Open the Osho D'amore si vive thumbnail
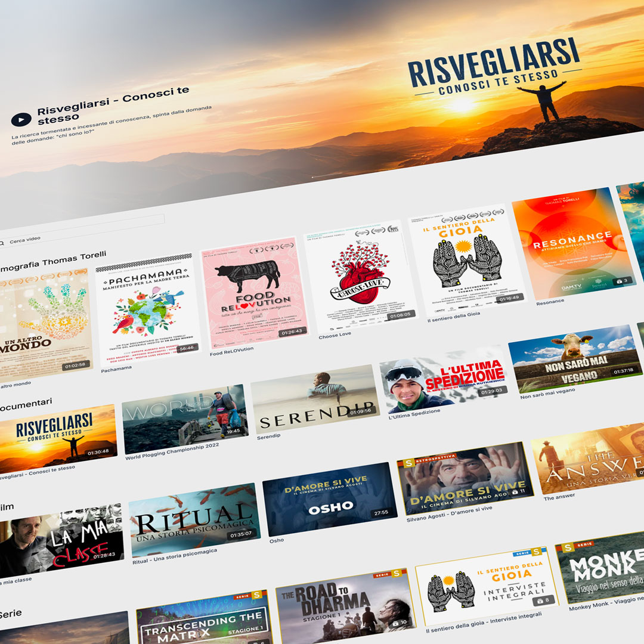This screenshot has width=644, height=644. (330, 499)
